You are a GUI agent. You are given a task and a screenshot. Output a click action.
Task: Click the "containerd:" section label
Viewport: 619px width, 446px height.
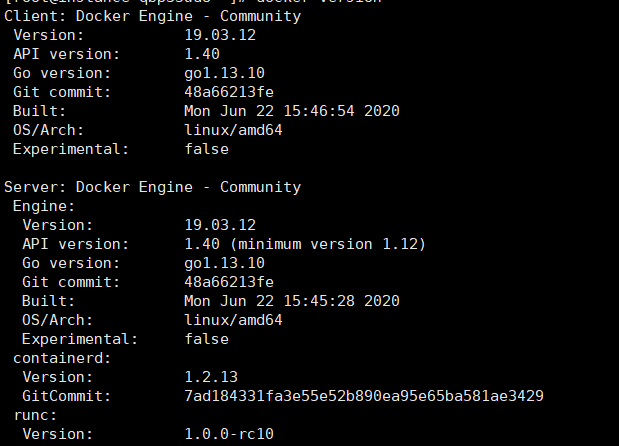(x=58, y=358)
